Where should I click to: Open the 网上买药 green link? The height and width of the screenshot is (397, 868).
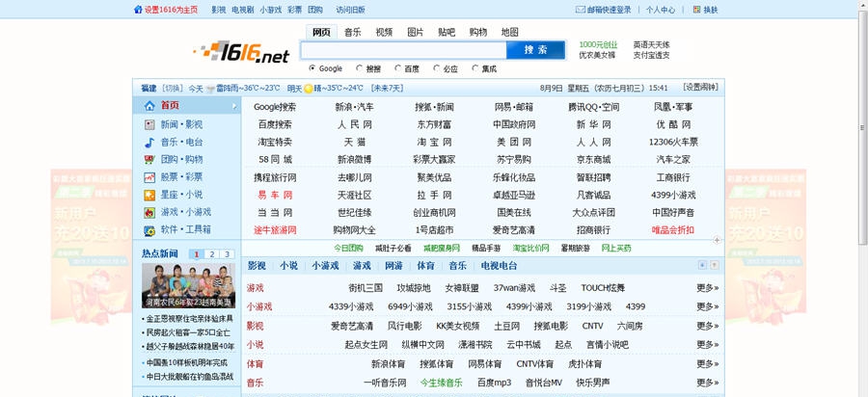point(616,249)
